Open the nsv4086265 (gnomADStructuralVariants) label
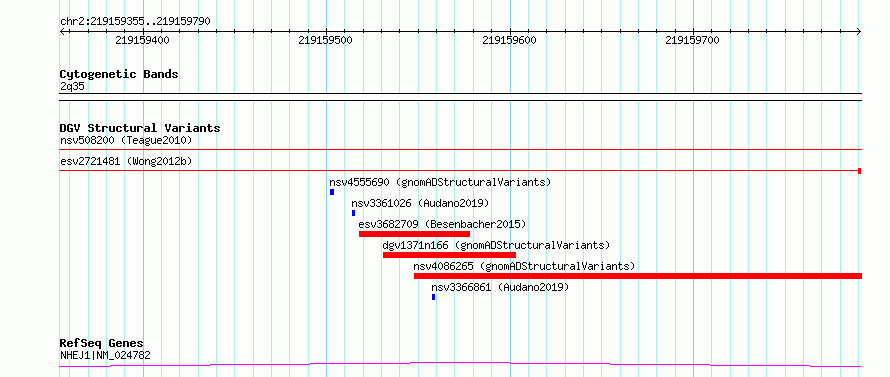Viewport: 890px width, 377px height. click(524, 266)
